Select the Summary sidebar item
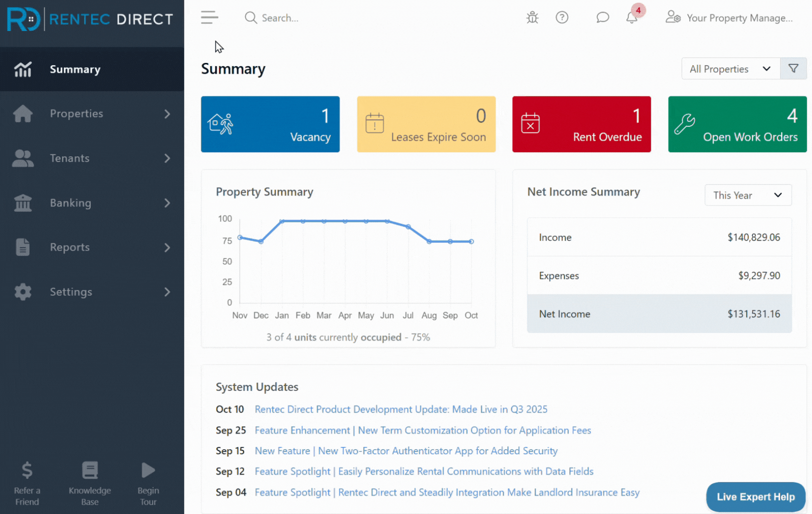The height and width of the screenshot is (514, 812). 75,69
